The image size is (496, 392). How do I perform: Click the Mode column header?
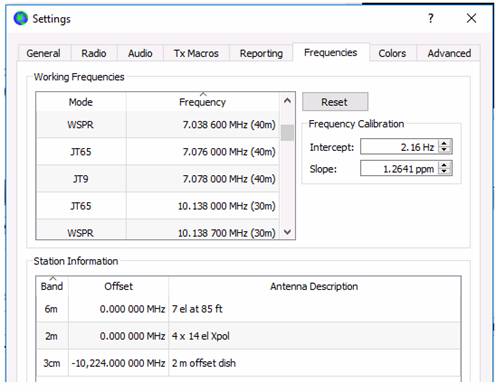point(81,102)
